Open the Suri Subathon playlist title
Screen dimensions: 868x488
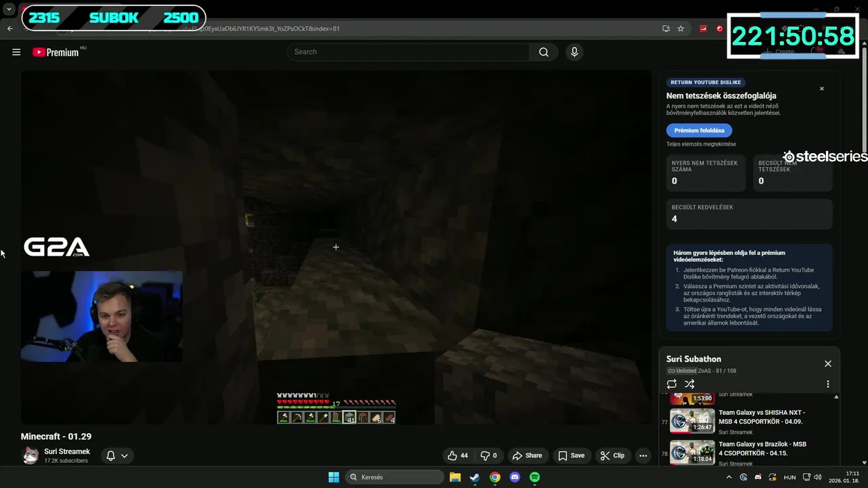click(x=694, y=359)
